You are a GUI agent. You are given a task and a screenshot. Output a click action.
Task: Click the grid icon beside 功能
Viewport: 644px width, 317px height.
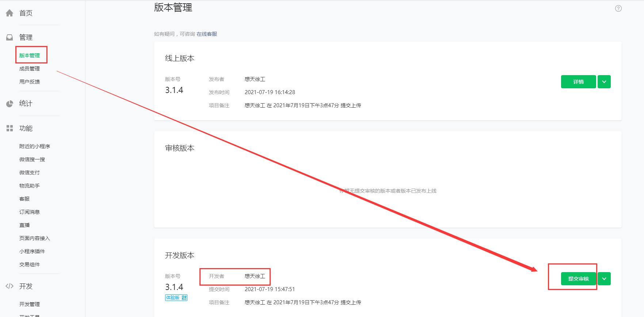tap(9, 128)
